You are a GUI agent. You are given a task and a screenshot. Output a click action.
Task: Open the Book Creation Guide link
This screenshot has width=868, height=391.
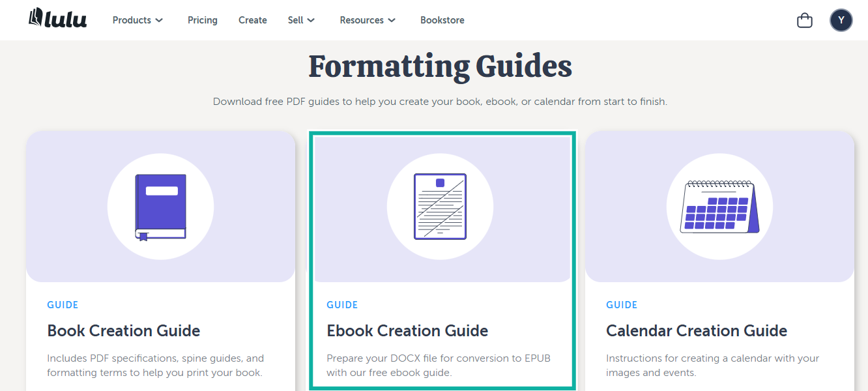(123, 330)
